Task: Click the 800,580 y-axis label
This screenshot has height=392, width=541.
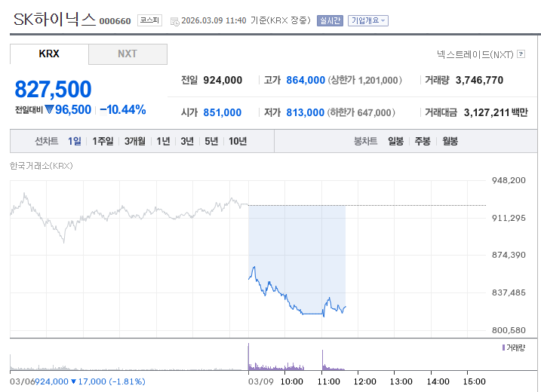Action: pos(509,330)
